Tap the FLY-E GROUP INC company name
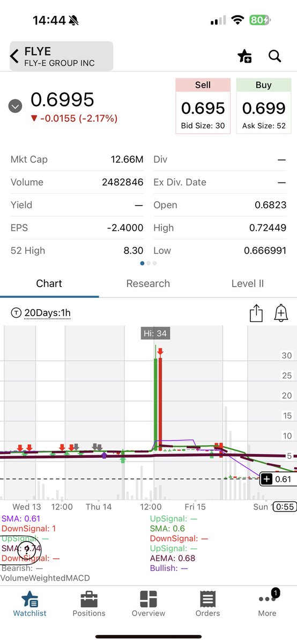297x644 pixels. click(60, 63)
